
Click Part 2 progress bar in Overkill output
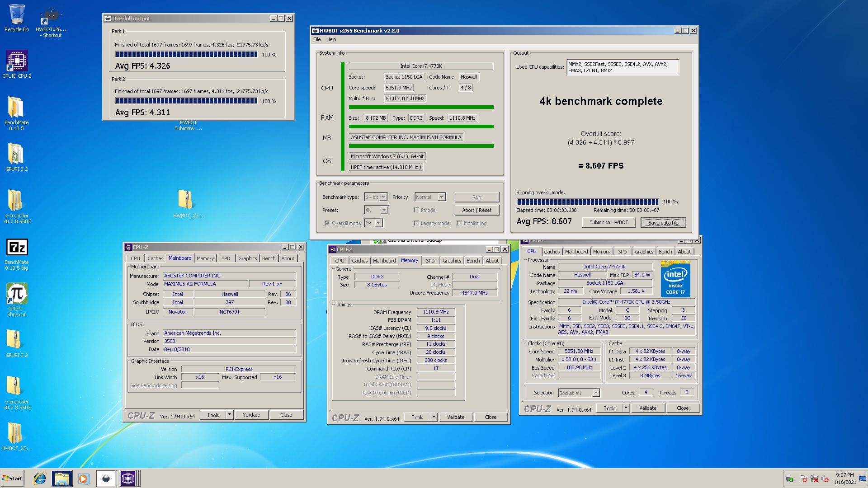pos(187,101)
